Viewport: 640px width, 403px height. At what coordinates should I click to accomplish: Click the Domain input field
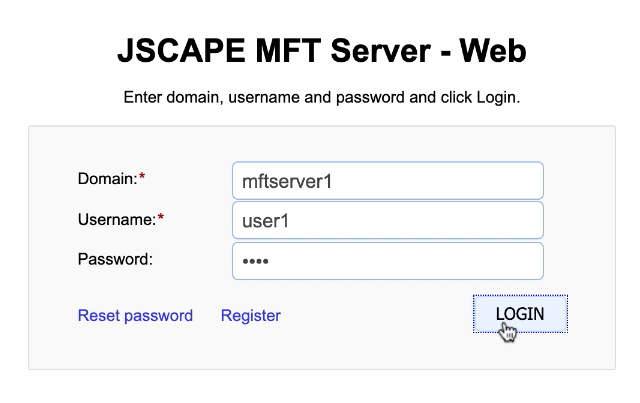(387, 181)
